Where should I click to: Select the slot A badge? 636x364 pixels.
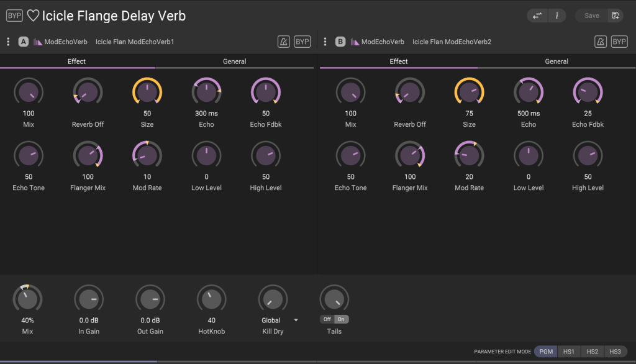[x=24, y=42]
